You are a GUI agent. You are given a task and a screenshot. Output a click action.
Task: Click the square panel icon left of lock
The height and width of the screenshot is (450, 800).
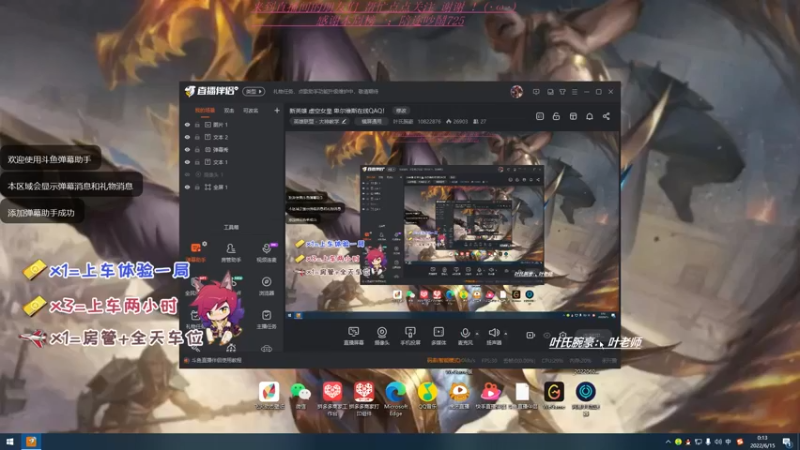tap(540, 116)
